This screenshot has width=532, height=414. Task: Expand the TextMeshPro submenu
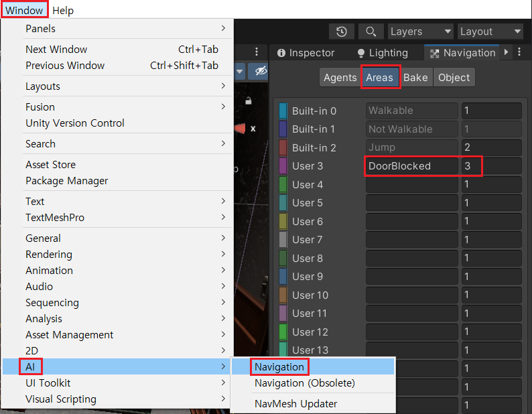click(x=117, y=217)
